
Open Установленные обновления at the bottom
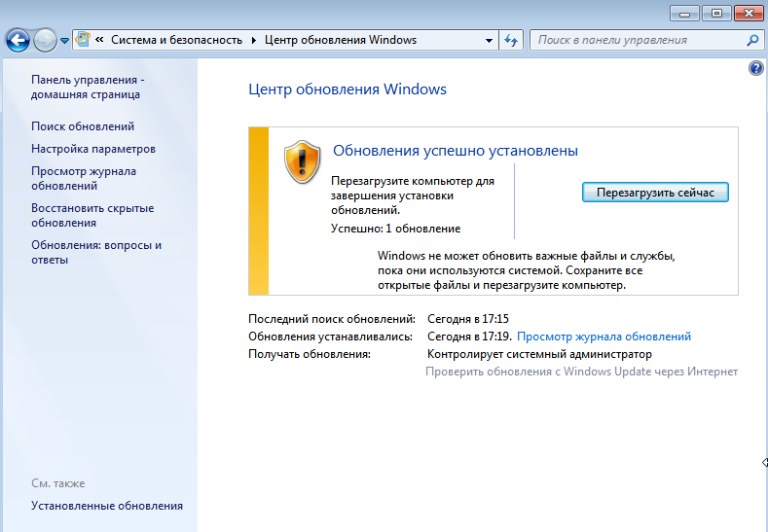coord(107,506)
